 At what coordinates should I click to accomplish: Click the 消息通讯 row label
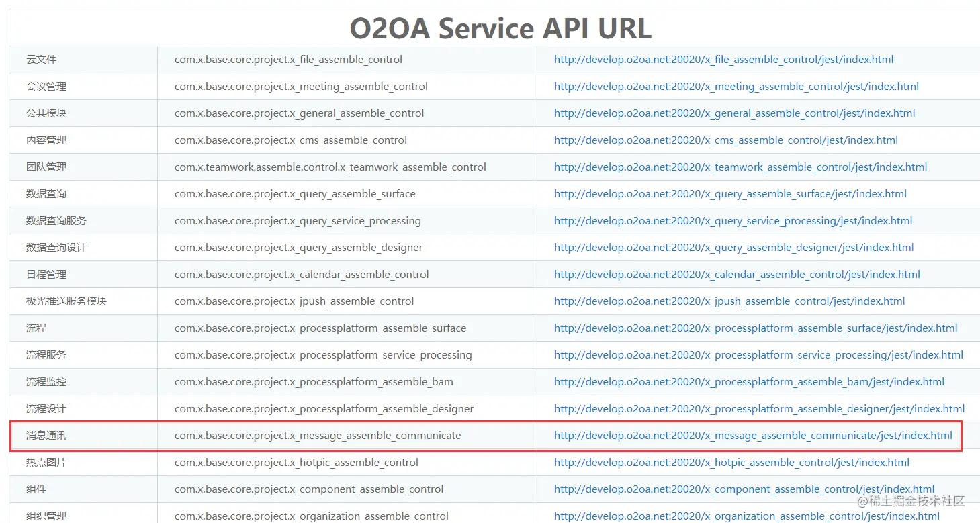click(x=46, y=436)
